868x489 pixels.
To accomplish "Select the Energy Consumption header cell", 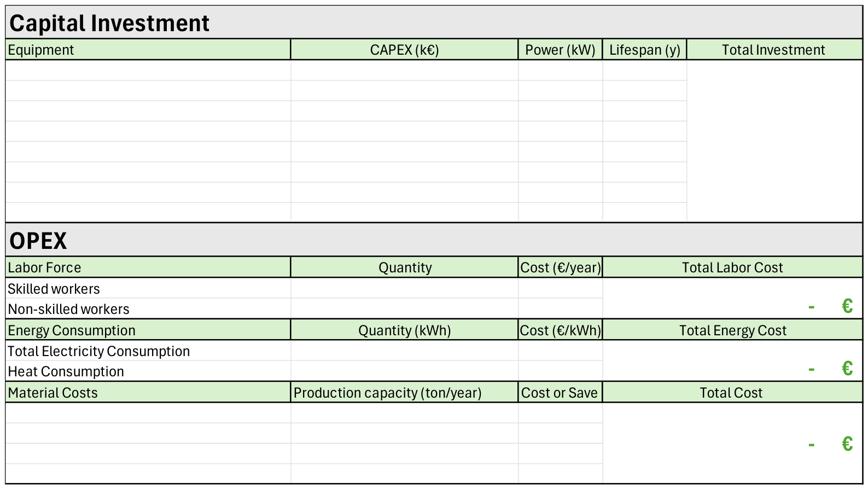I will 148,330.
